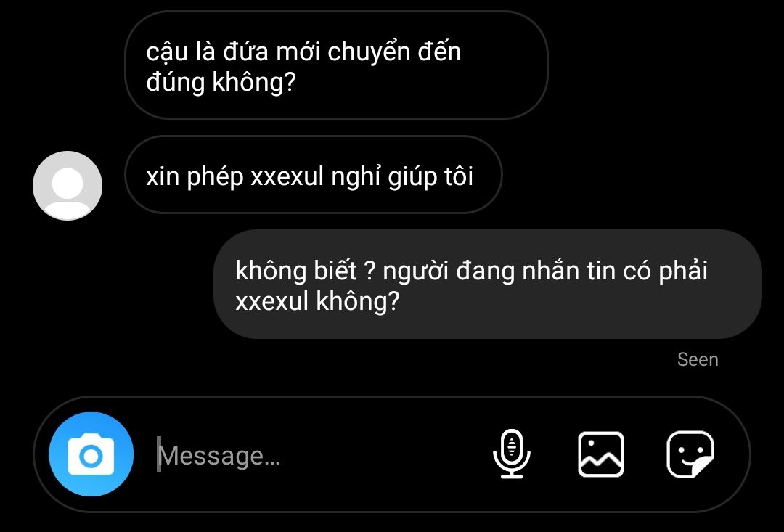
Task: Select the "cậu là đứa mới chuyển đến" message
Action: [336, 65]
